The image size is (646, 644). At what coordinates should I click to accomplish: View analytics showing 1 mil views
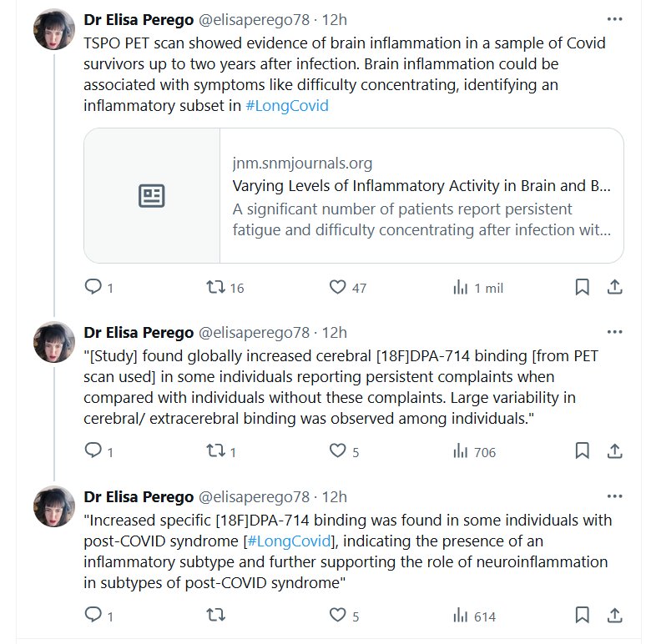tap(460, 287)
